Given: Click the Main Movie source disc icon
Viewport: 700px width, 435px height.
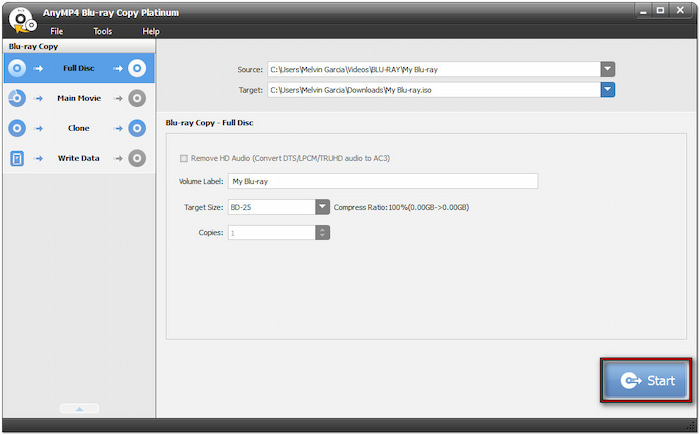Looking at the screenshot, I should pos(16,98).
